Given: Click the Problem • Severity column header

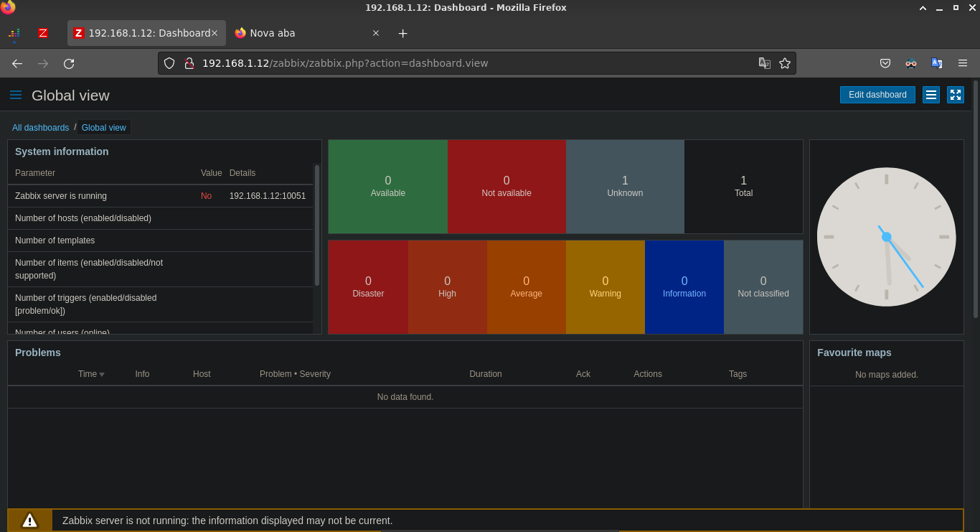Looking at the screenshot, I should (295, 374).
